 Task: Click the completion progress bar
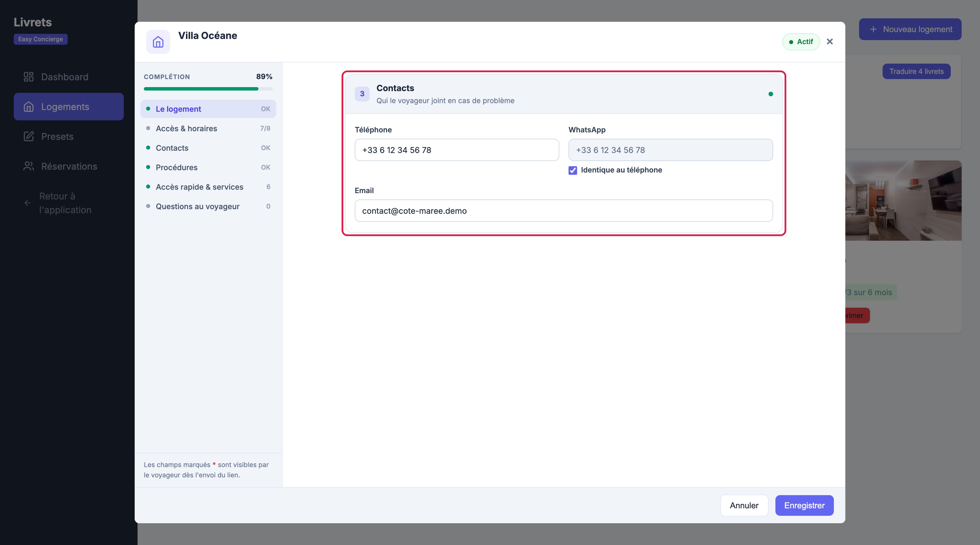[208, 89]
